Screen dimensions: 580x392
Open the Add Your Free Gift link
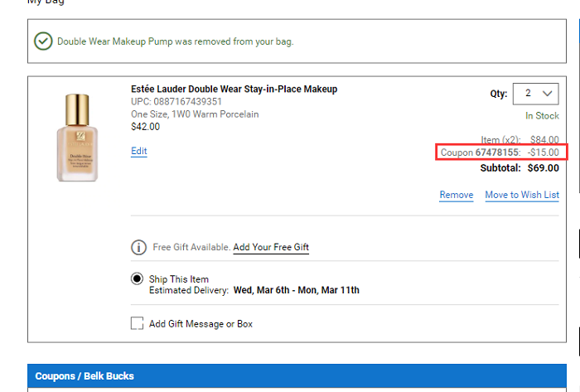pos(271,247)
